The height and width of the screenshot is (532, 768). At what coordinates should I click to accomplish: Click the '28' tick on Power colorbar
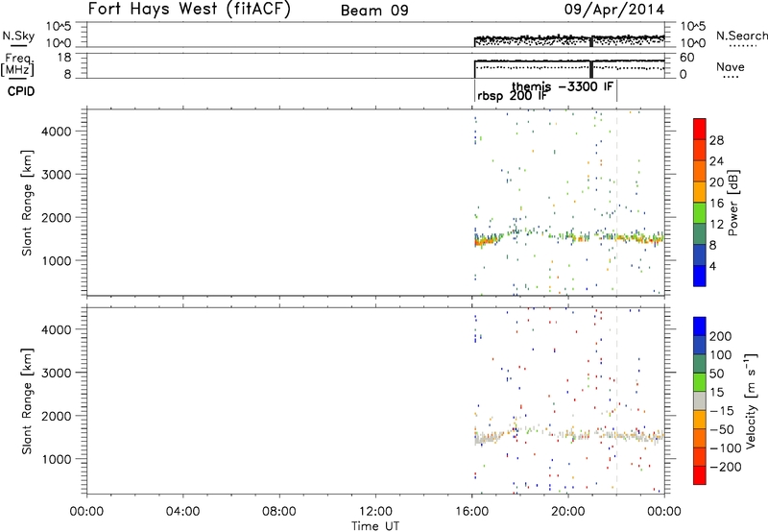click(716, 140)
